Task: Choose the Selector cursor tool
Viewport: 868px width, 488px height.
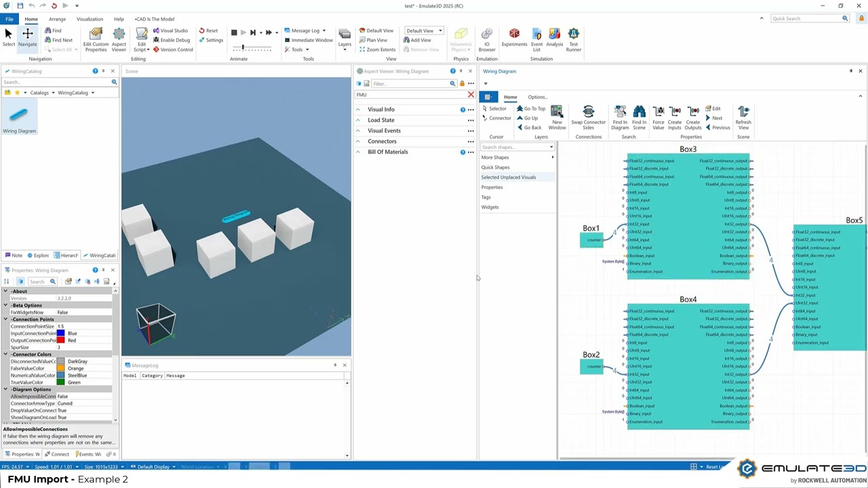Action: tap(494, 108)
